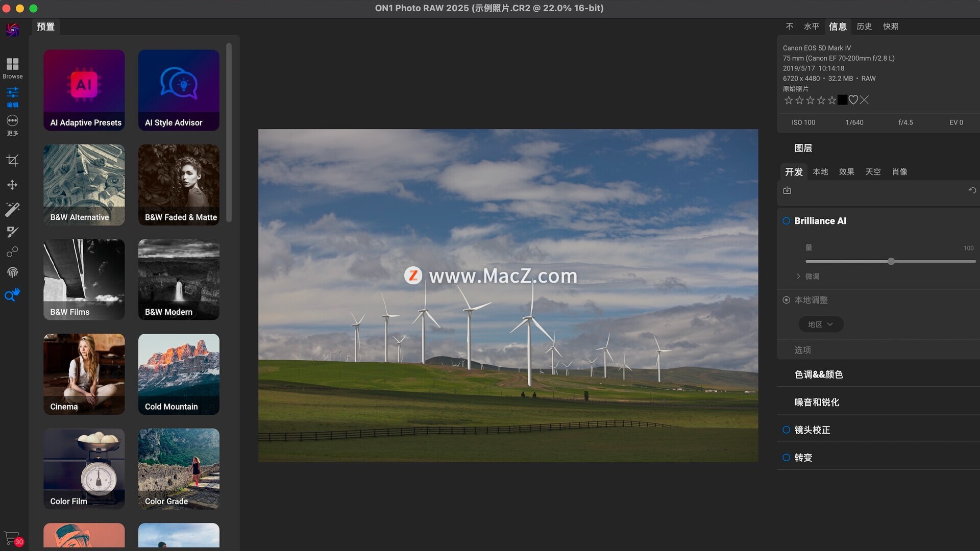Open the 肖像 portrait tab
Viewport: 980px width, 551px height.
[899, 172]
